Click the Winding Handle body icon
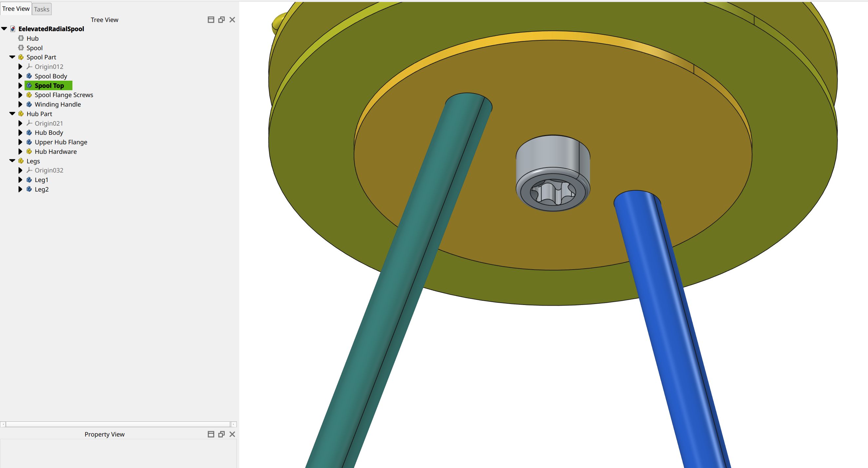Screen dimensions: 868x468 (28, 104)
